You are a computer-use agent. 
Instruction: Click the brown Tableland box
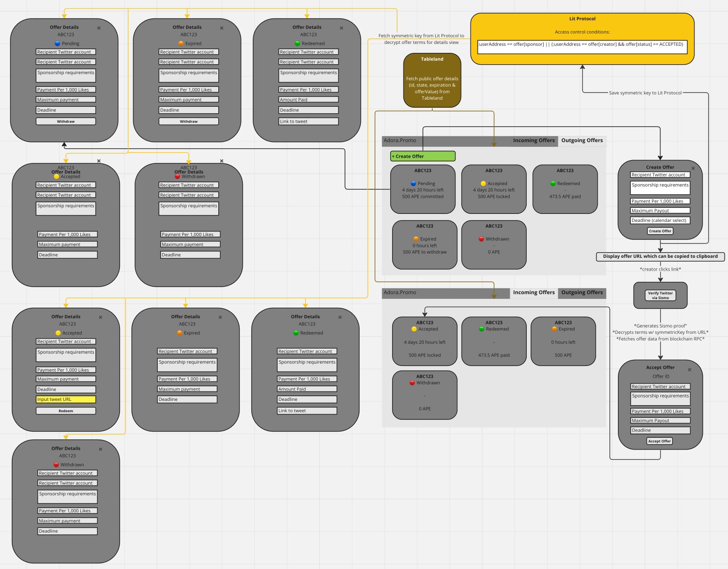click(432, 80)
